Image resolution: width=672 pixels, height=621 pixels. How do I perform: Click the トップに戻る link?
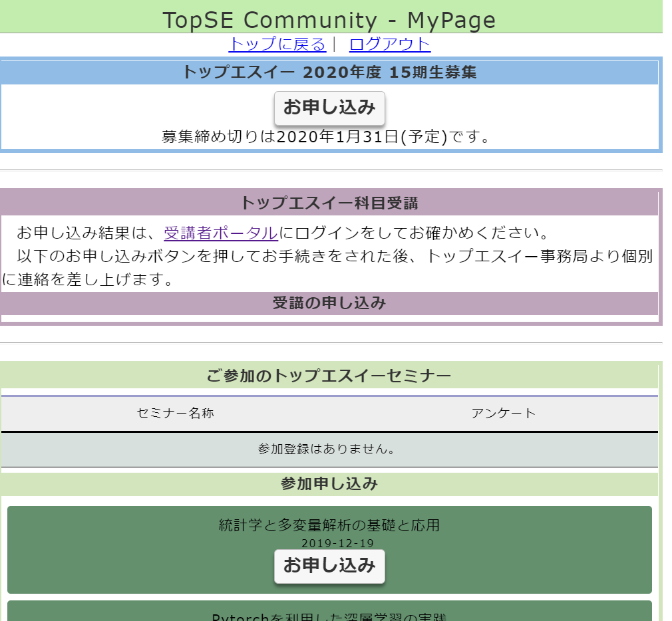277,45
